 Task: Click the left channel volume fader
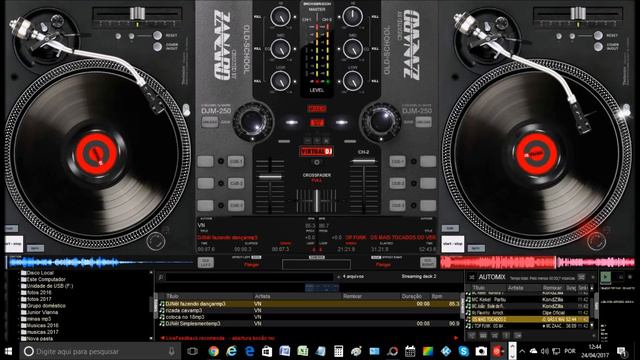pyautogui.click(x=270, y=177)
